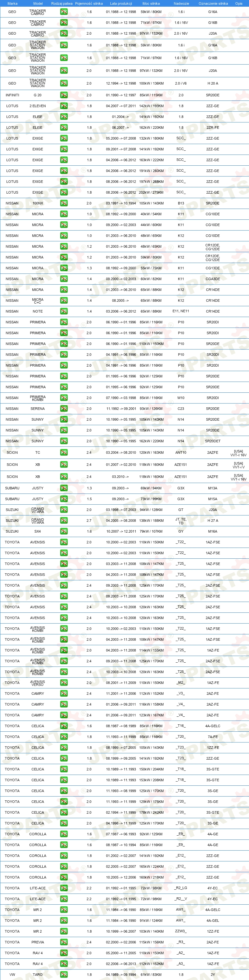Click the 'Lata produkcji' column header
The height and width of the screenshot is (980, 249).
pyautogui.click(x=121, y=3)
